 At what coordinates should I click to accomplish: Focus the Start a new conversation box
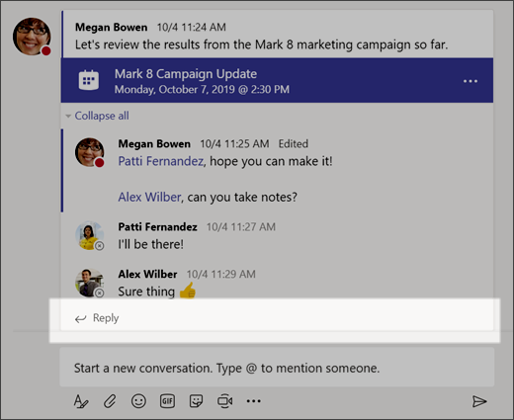277,368
